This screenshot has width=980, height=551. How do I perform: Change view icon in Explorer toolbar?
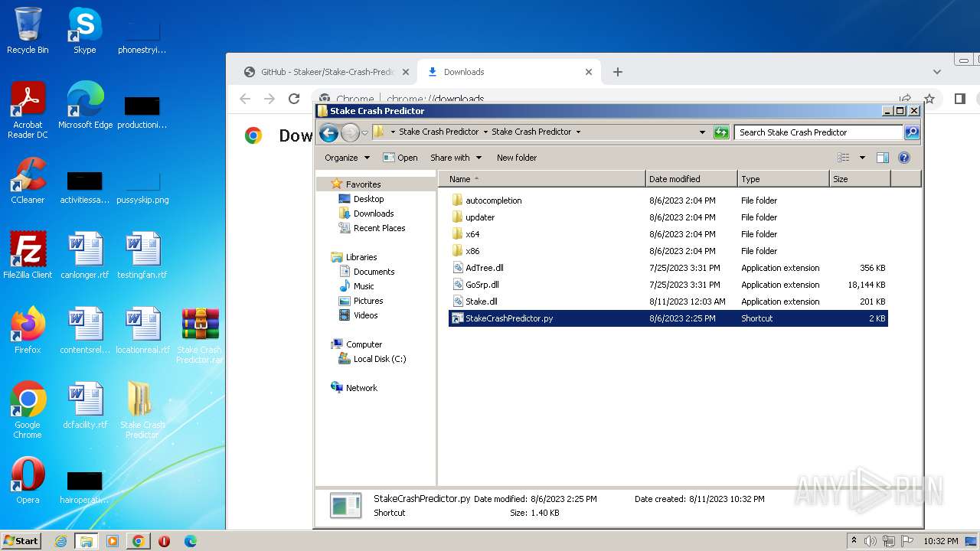tap(843, 158)
